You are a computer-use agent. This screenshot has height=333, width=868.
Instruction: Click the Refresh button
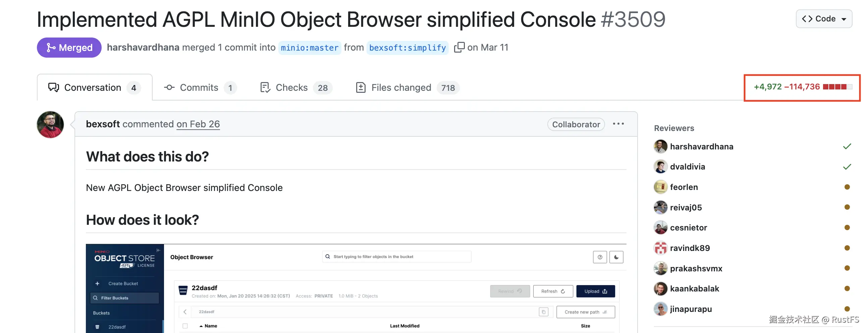coord(553,291)
